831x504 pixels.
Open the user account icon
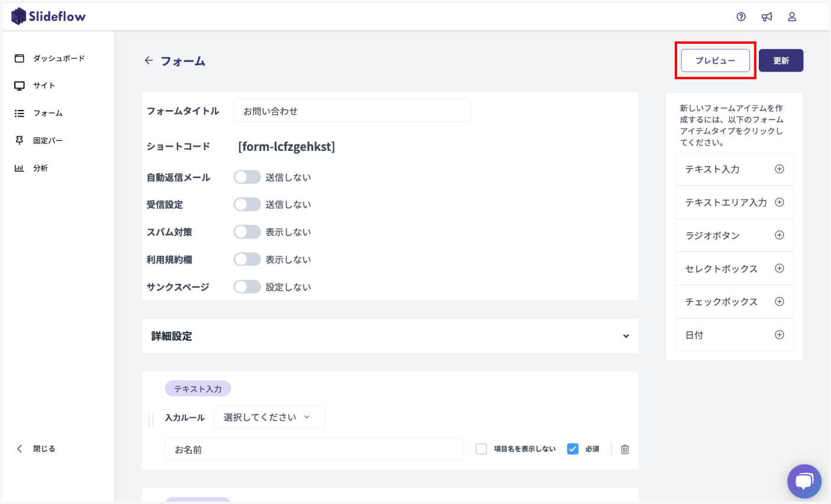[791, 17]
